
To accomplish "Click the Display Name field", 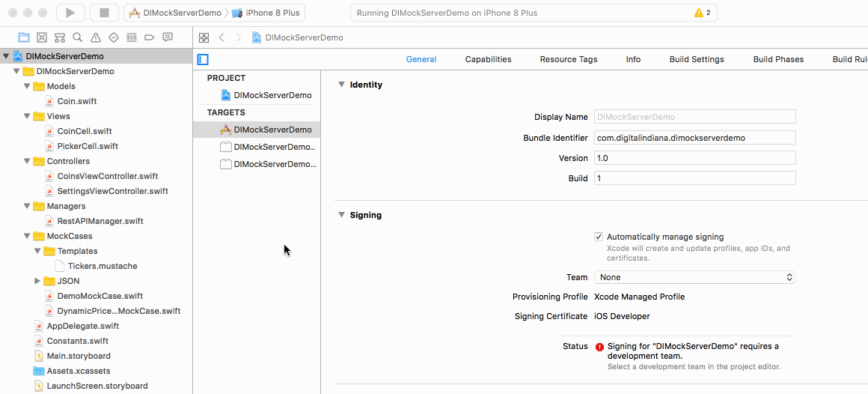I will pos(694,117).
